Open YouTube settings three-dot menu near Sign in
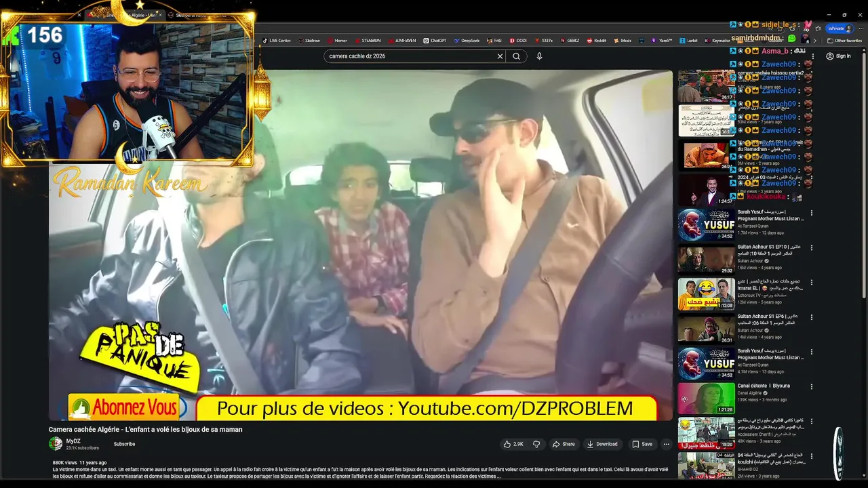Screen dimensions: 868x488 (812, 56)
